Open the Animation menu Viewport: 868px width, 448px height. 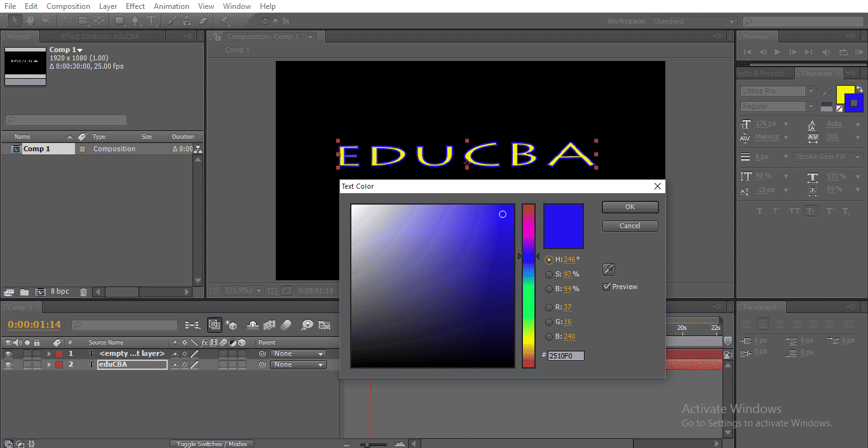point(172,6)
